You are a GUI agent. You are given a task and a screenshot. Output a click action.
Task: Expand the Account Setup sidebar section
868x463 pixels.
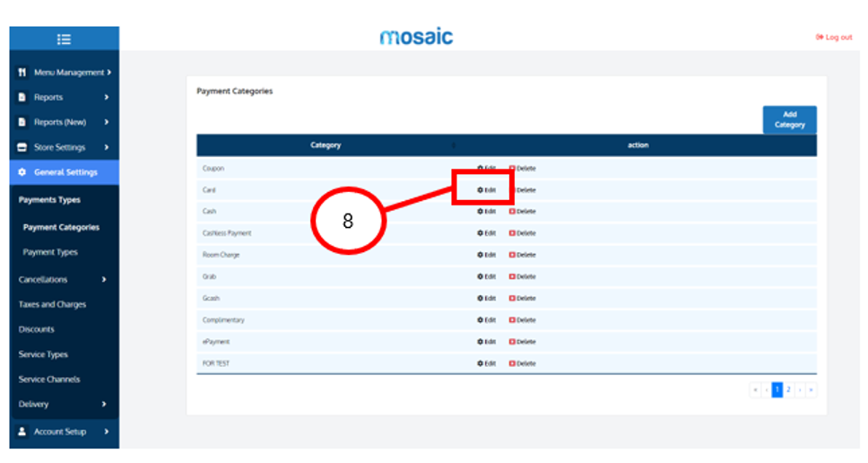click(65, 432)
